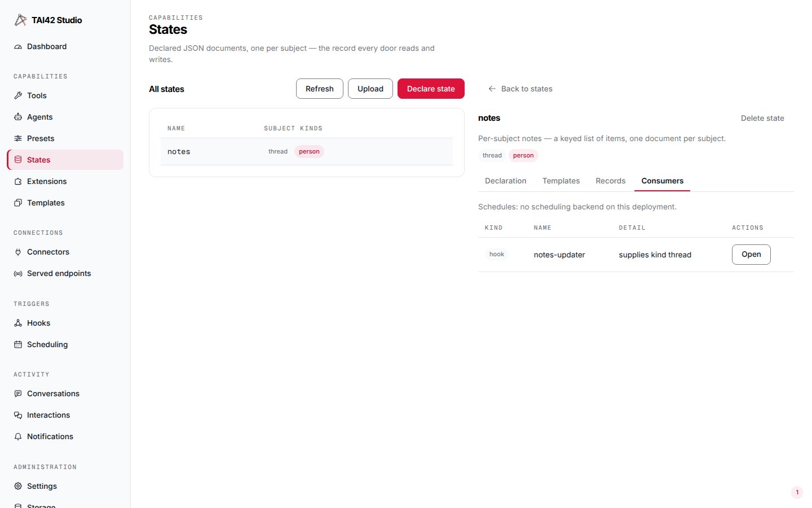
Task: Click the Extensions puzzle icon
Action: (18, 182)
